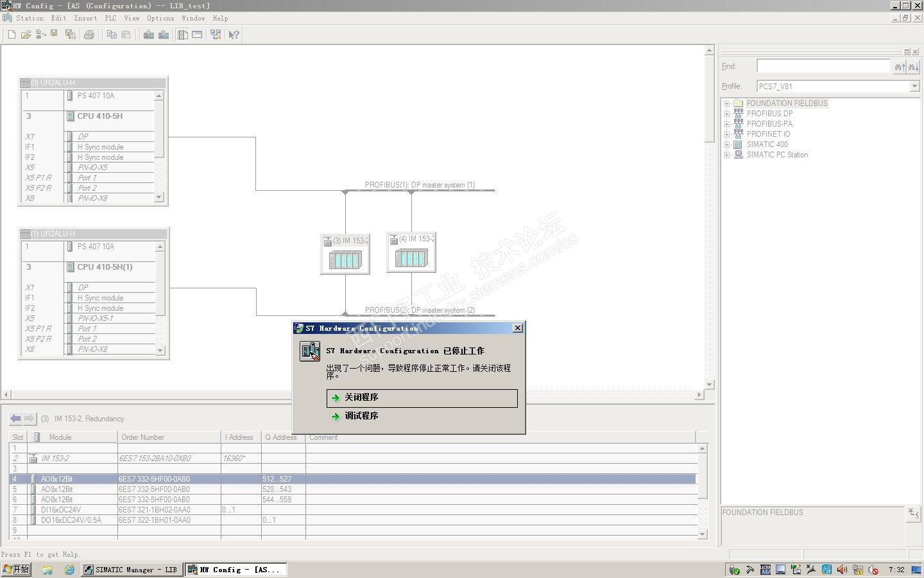Click the IM 153-2 row in slot 2
The width and height of the screenshot is (924, 578).
point(353,459)
